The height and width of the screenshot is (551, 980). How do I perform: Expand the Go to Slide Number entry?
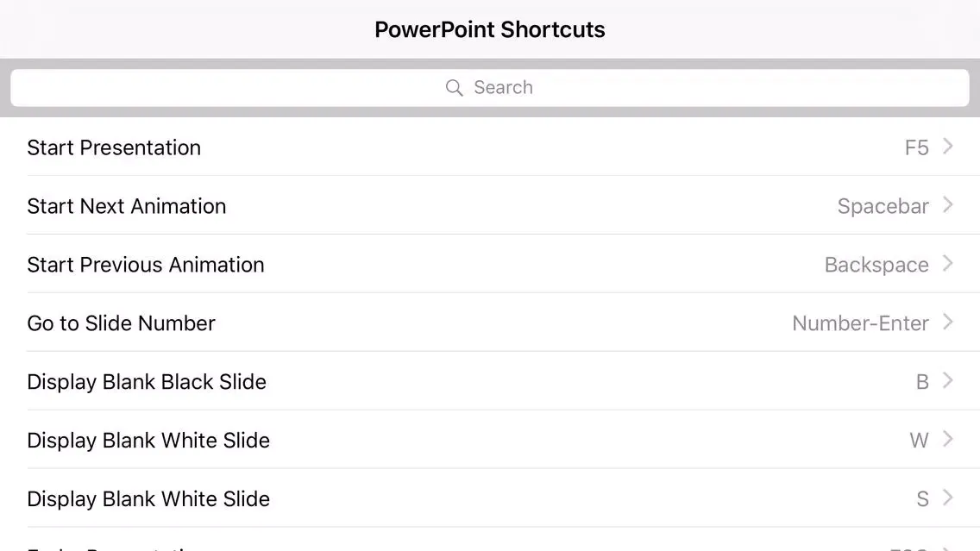(947, 322)
